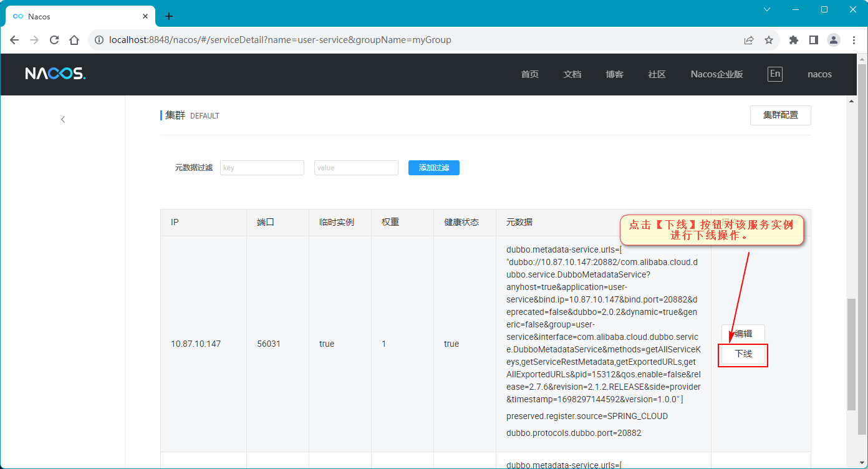Viewport: 868px width, 469px height.
Task: Open 博客 in Nacos header
Action: tap(615, 74)
